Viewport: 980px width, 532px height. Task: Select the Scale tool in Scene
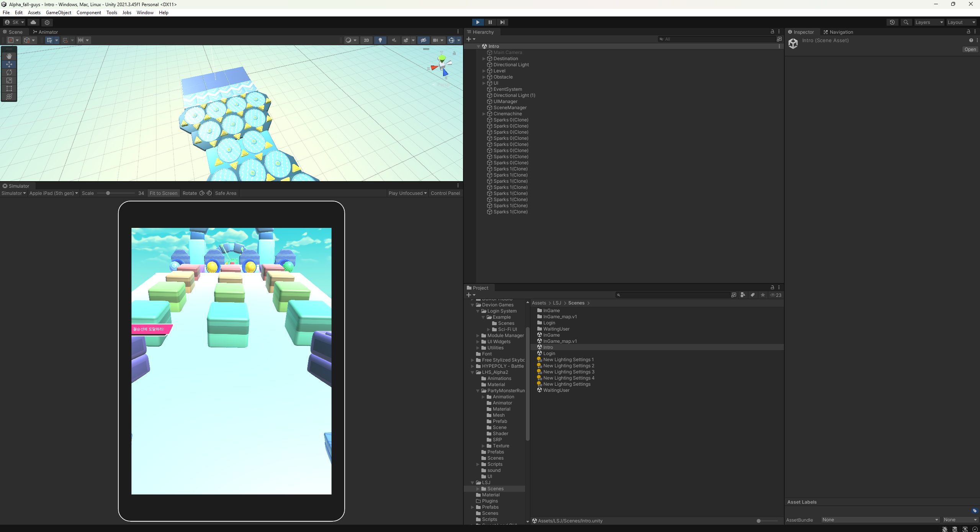[9, 80]
